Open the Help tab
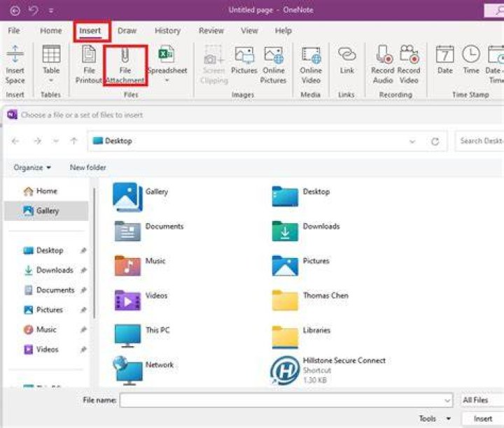 [x=283, y=31]
